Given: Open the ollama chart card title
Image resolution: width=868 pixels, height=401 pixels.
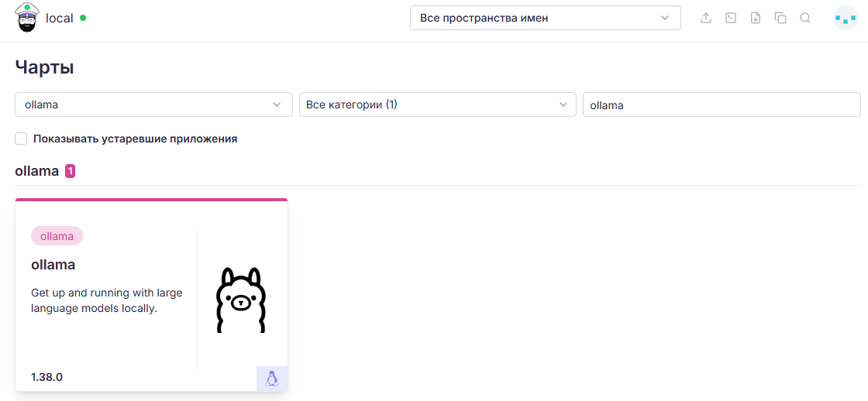Looking at the screenshot, I should coord(53,265).
